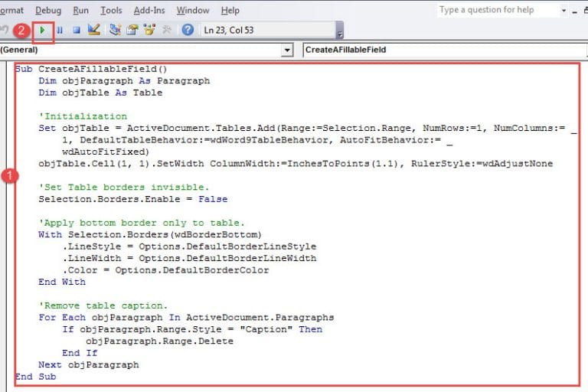
Task: Open the Properties Window icon
Action: click(x=132, y=30)
